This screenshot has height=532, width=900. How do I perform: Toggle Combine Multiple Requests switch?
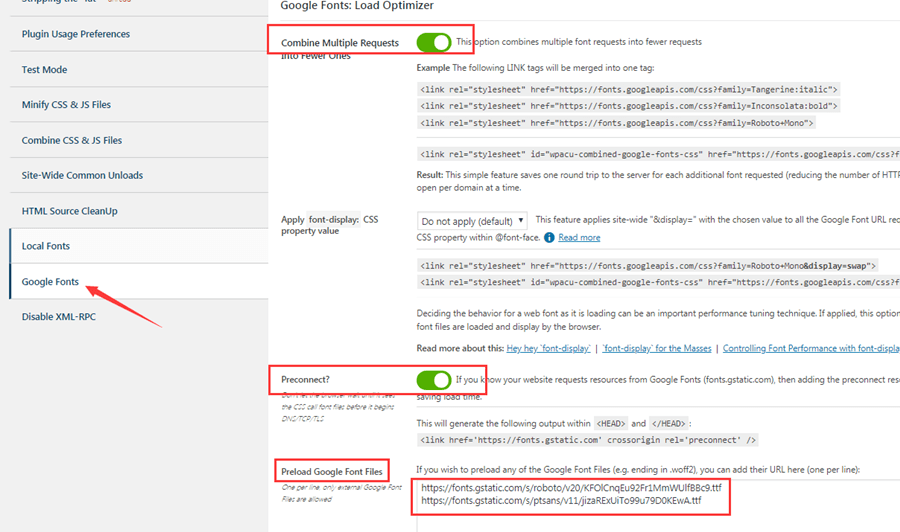click(433, 42)
